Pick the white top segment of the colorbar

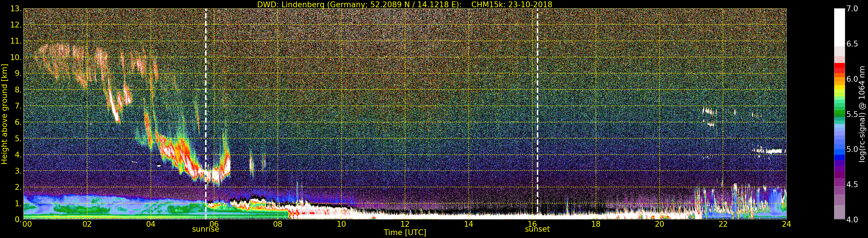click(x=839, y=27)
